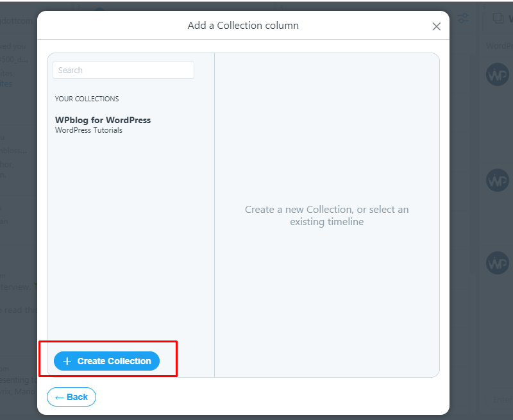
Task: Select the WPblog for WordPress collection
Action: 103,120
